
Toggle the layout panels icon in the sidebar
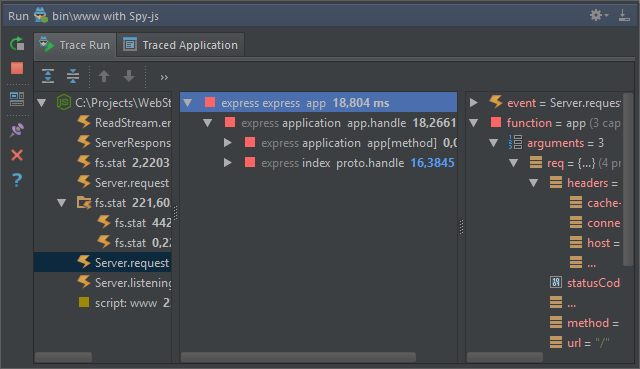[x=17, y=99]
